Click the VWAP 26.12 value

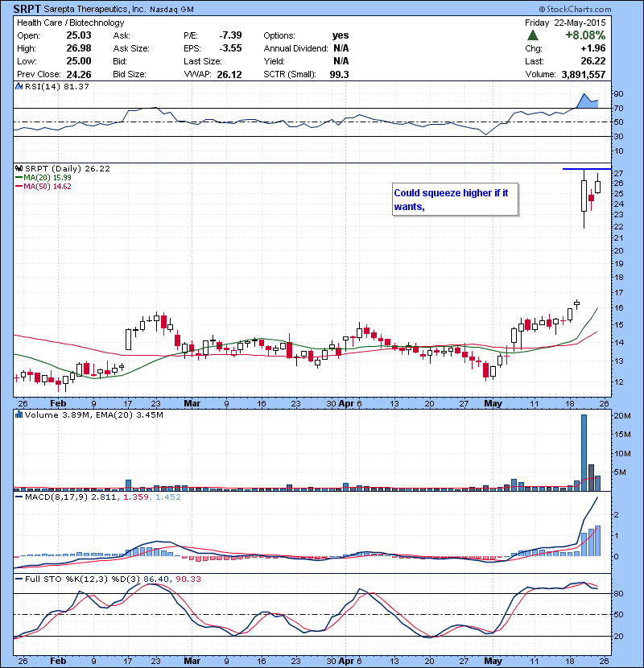coord(229,75)
